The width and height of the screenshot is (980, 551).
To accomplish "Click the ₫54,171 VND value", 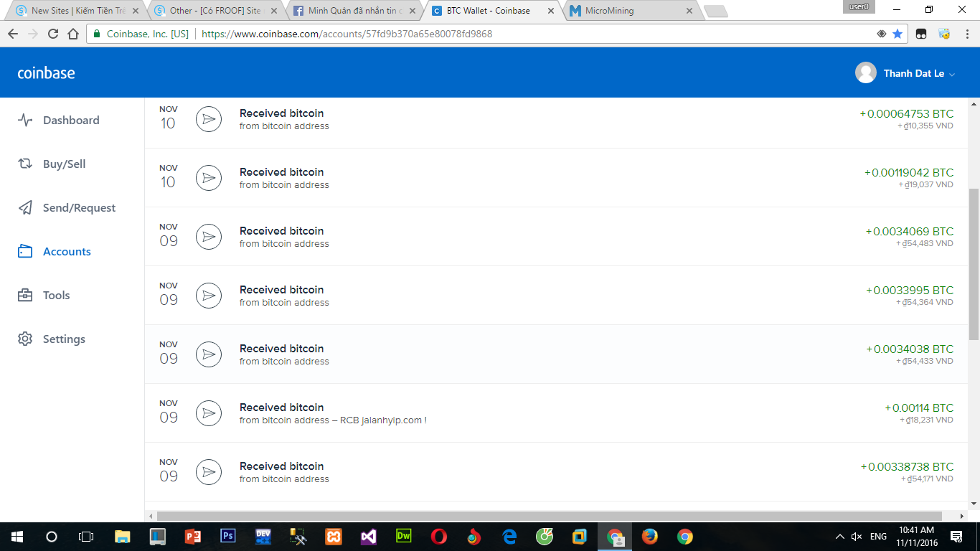I will pyautogui.click(x=928, y=479).
